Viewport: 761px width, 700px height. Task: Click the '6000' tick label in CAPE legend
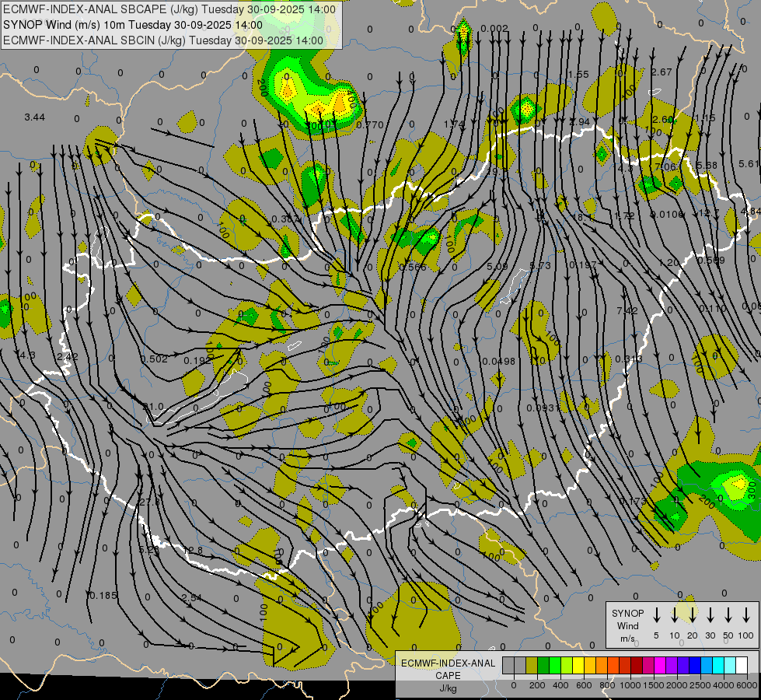click(748, 685)
